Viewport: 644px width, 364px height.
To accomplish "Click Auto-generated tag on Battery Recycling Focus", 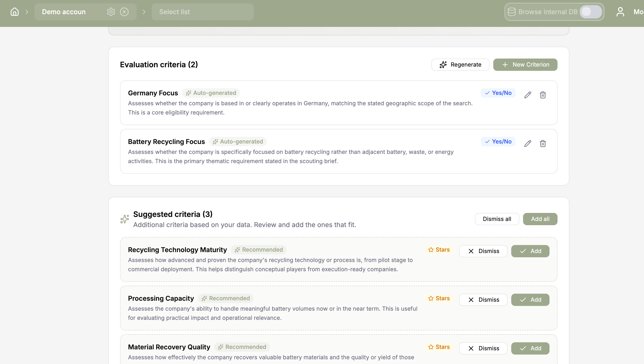I will pyautogui.click(x=238, y=141).
